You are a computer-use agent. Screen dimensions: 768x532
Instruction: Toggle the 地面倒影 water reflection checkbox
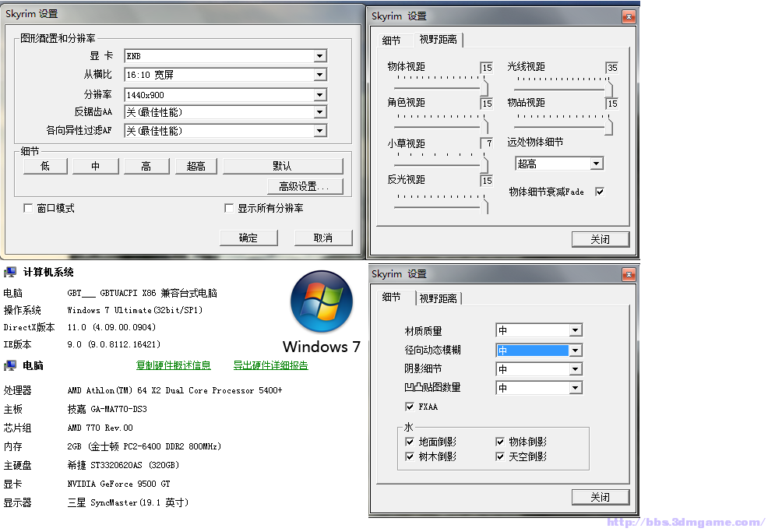pos(410,442)
